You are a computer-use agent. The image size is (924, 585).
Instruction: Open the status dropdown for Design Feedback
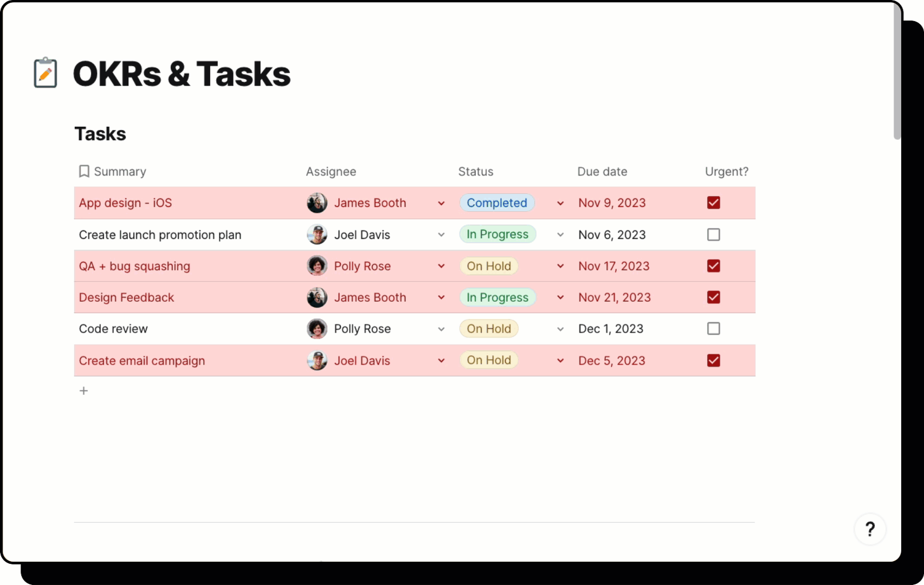click(560, 297)
